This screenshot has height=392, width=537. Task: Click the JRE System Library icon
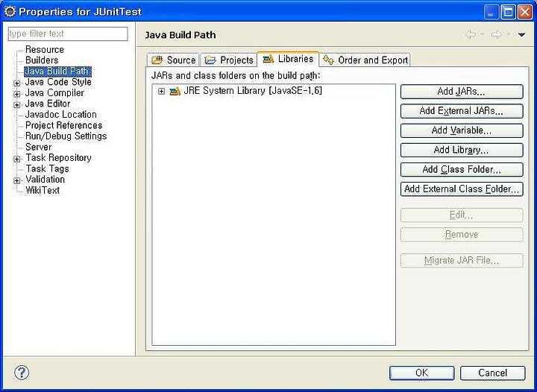[175, 92]
